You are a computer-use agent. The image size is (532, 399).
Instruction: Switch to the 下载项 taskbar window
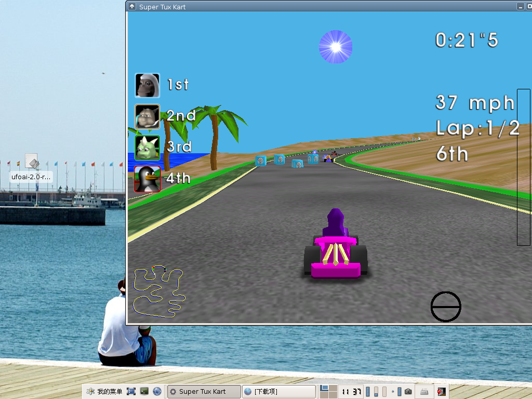pos(279,392)
